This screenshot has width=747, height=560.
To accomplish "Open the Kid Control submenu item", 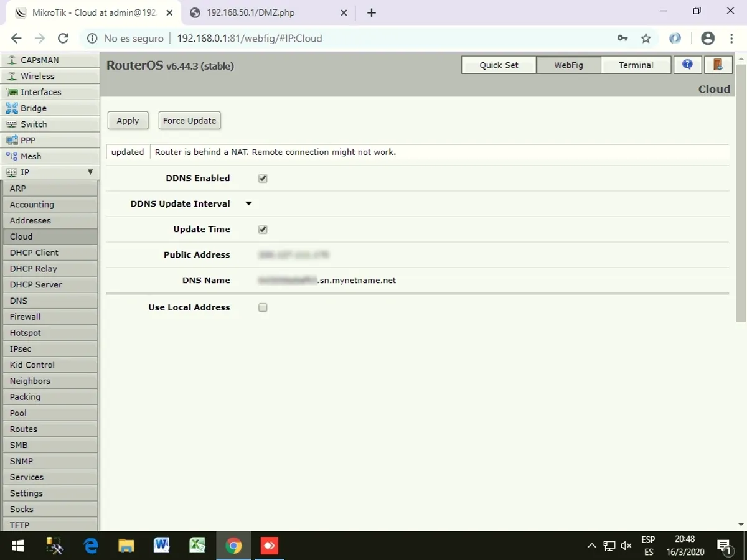I will click(50, 365).
